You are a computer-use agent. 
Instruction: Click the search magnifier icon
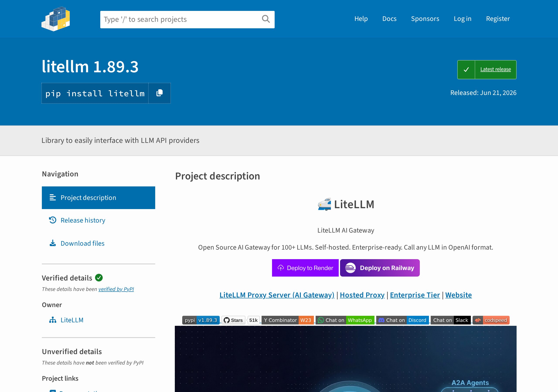tap(266, 19)
